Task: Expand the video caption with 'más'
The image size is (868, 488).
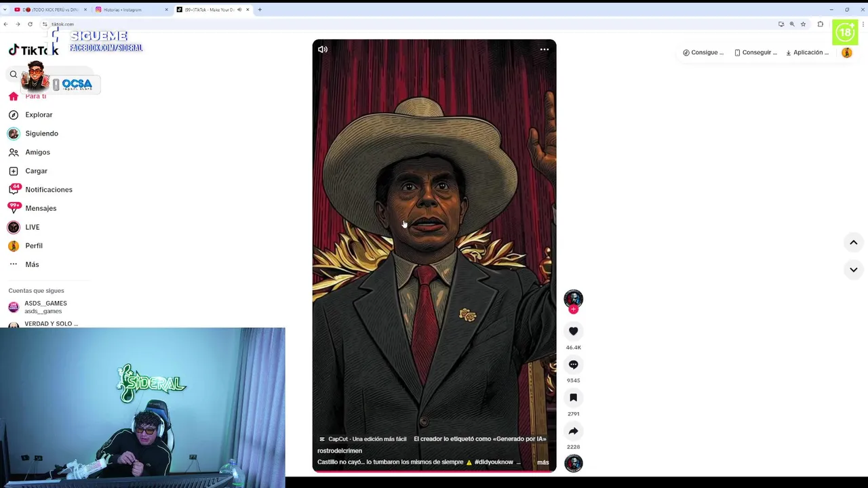Action: click(542, 462)
